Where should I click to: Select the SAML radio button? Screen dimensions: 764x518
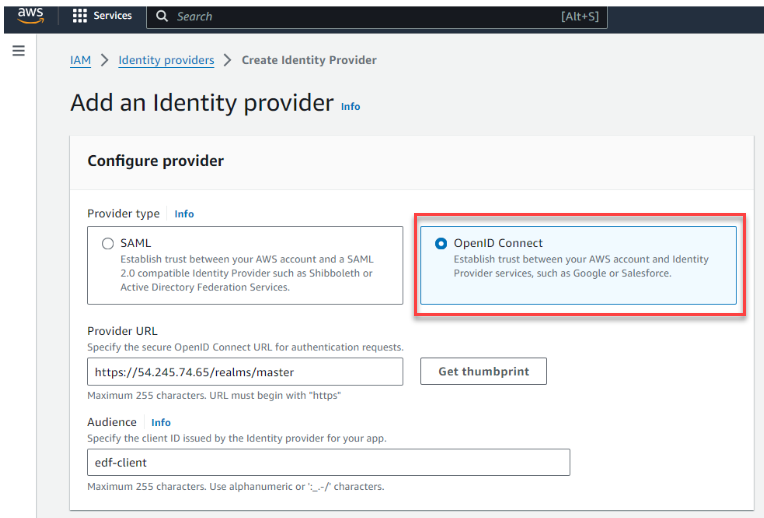pyautogui.click(x=108, y=243)
